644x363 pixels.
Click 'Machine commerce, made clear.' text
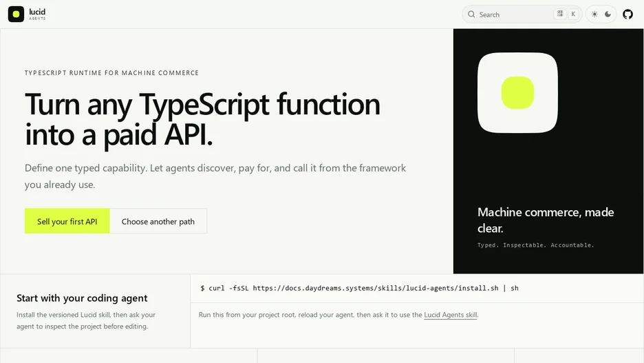[x=546, y=220]
